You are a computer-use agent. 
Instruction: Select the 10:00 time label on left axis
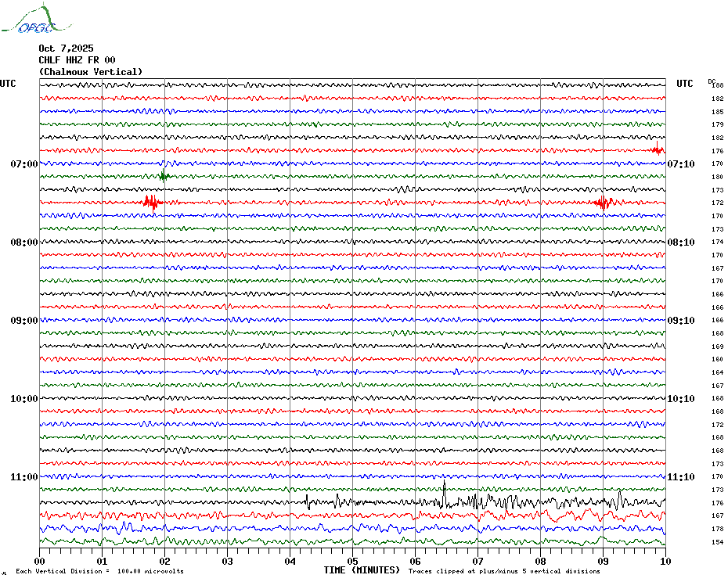coord(24,399)
